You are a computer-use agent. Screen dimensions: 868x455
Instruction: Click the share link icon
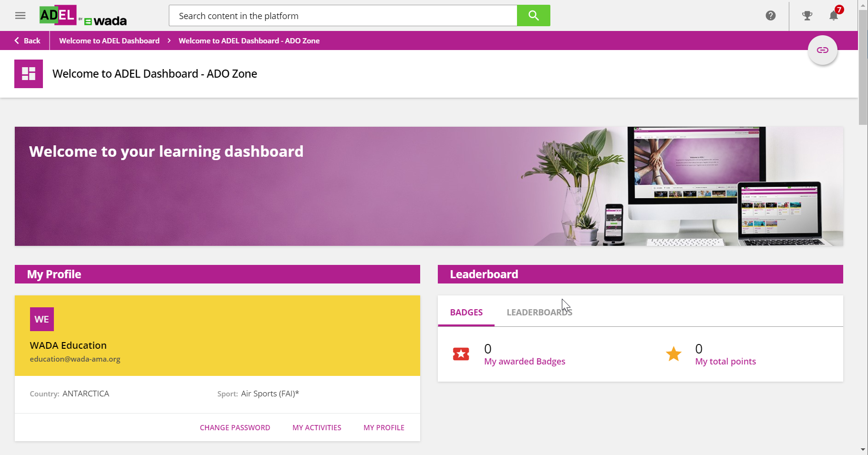click(822, 50)
